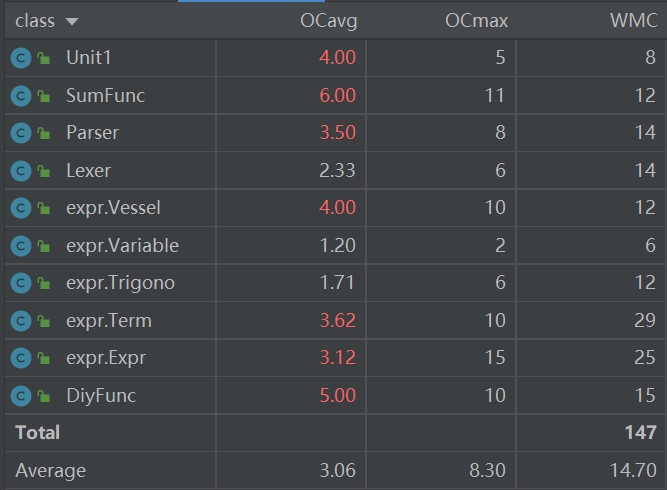Click the Average row label
The image size is (667, 490).
[51, 470]
